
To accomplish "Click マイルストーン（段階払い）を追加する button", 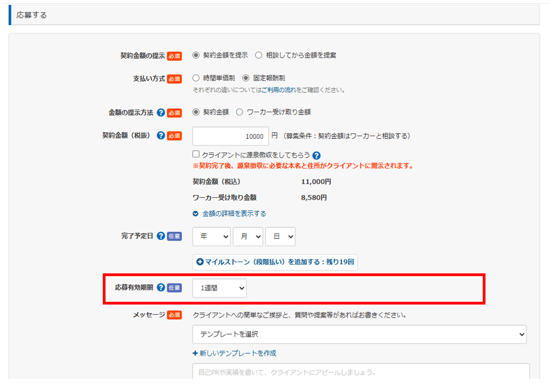I will click(x=275, y=262).
